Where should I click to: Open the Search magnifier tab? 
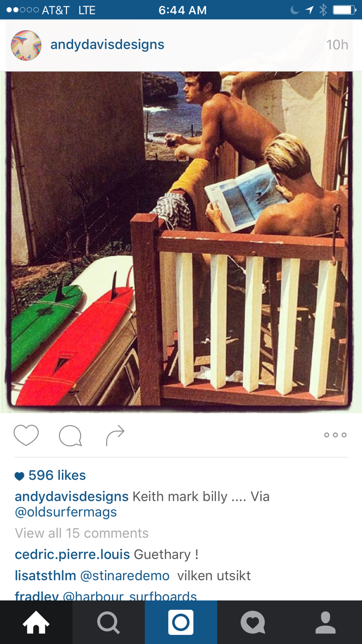tap(109, 622)
